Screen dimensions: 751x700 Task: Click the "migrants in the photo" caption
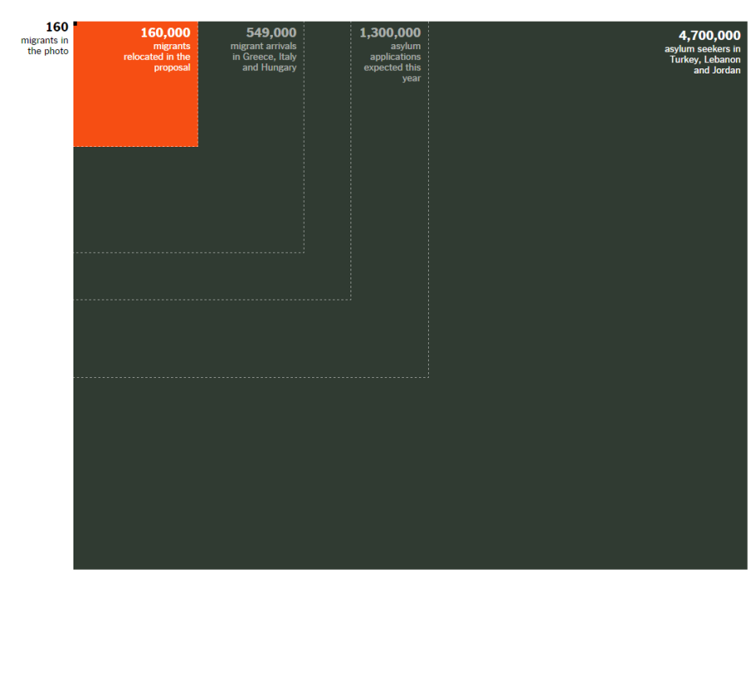(x=45, y=46)
